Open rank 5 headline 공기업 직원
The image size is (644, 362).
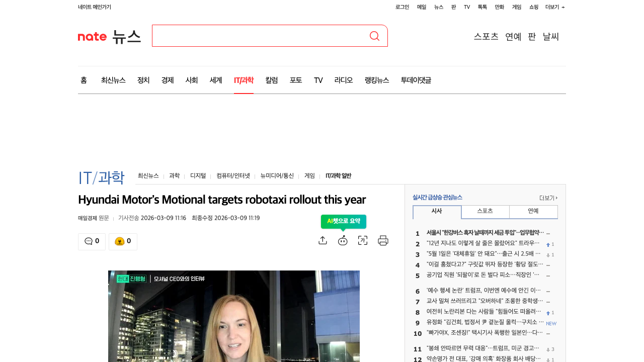483,275
